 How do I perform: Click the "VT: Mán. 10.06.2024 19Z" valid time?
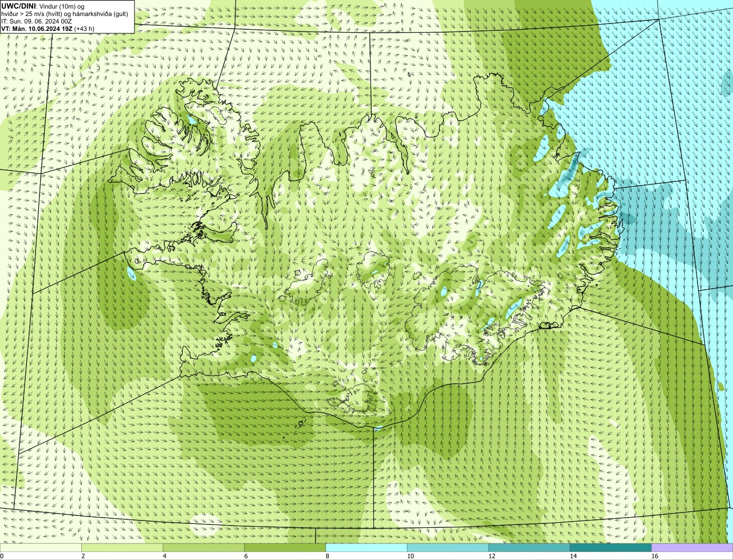point(37,28)
